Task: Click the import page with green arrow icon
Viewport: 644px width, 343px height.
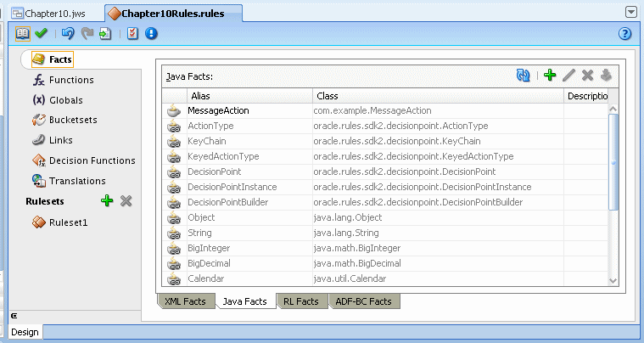Action: (105, 33)
